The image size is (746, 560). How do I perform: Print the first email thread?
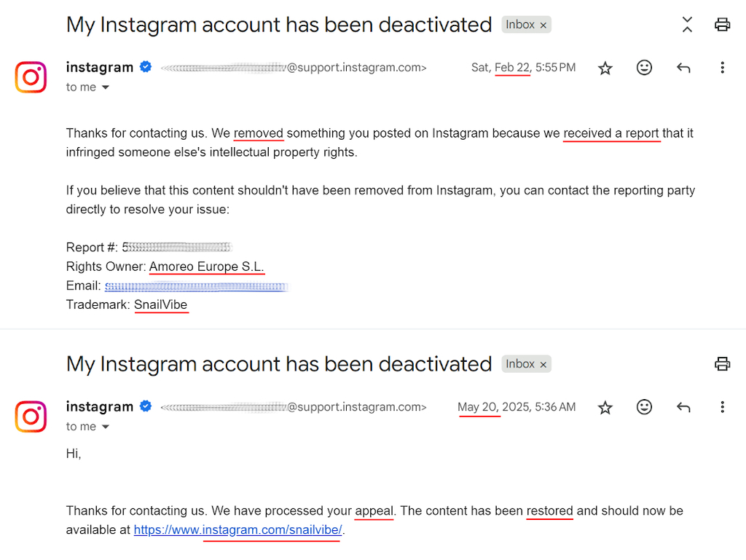coord(722,25)
